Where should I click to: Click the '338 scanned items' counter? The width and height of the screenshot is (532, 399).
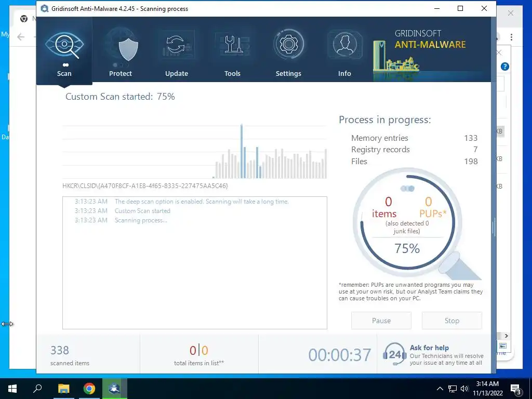(x=70, y=355)
